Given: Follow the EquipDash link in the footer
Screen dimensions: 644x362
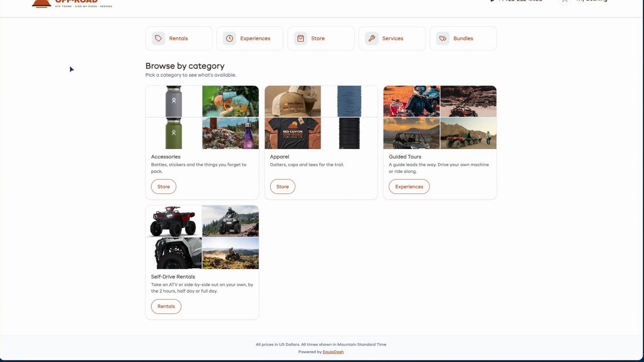Looking at the screenshot, I should tap(333, 352).
